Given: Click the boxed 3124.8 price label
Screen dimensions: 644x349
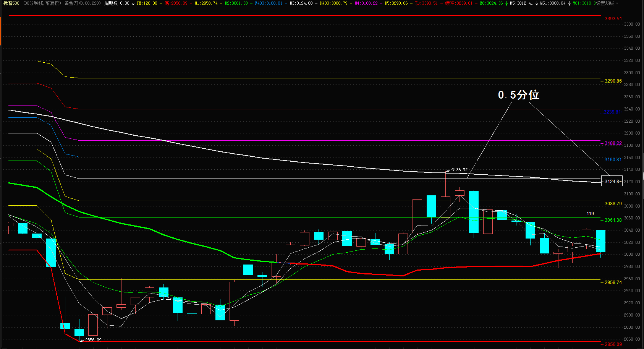Looking at the screenshot, I should (612, 181).
